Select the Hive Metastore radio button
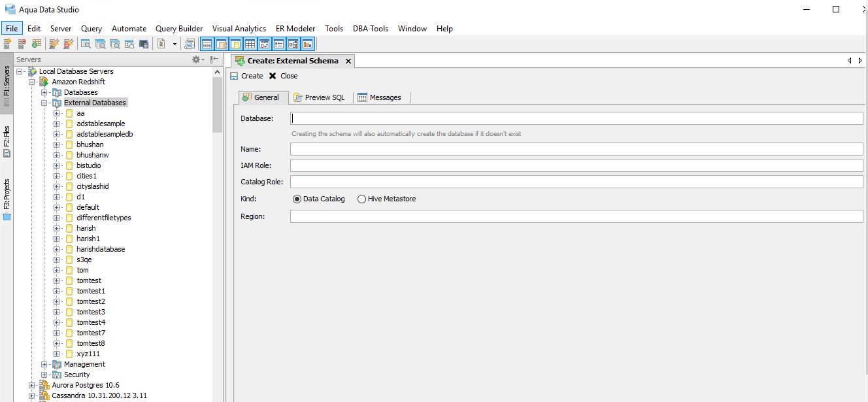868x402 pixels. pyautogui.click(x=361, y=199)
